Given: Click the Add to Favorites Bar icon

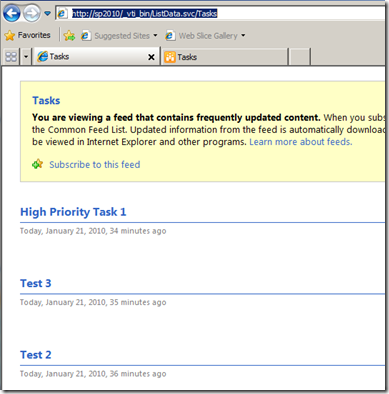Looking at the screenshot, I should (x=69, y=35).
